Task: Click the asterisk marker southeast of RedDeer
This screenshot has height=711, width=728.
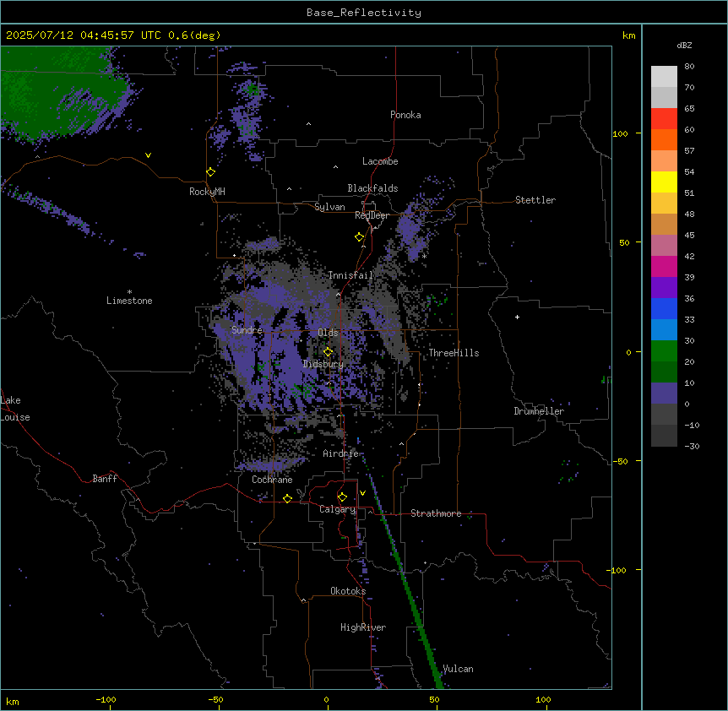Action: point(424,256)
